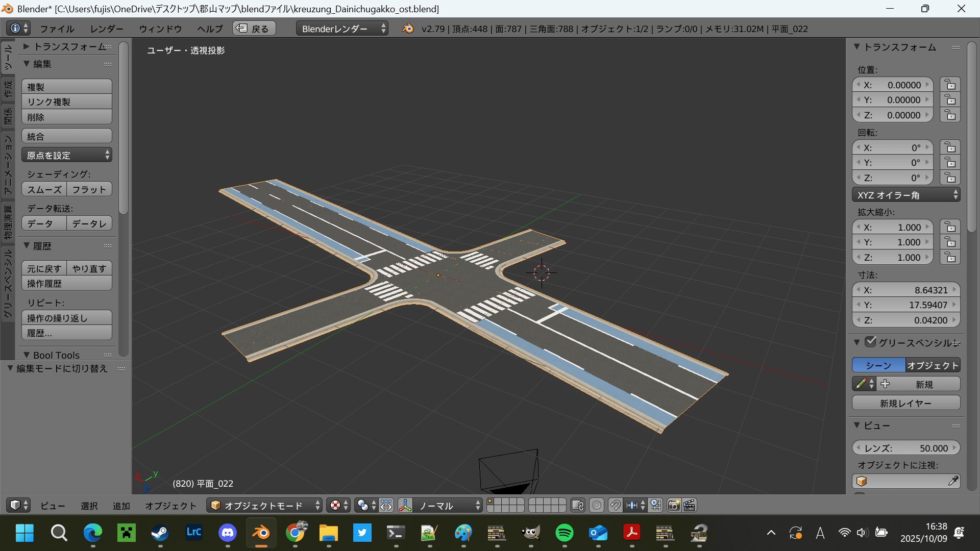Click the レンズ 50.000 value field

tap(906, 448)
